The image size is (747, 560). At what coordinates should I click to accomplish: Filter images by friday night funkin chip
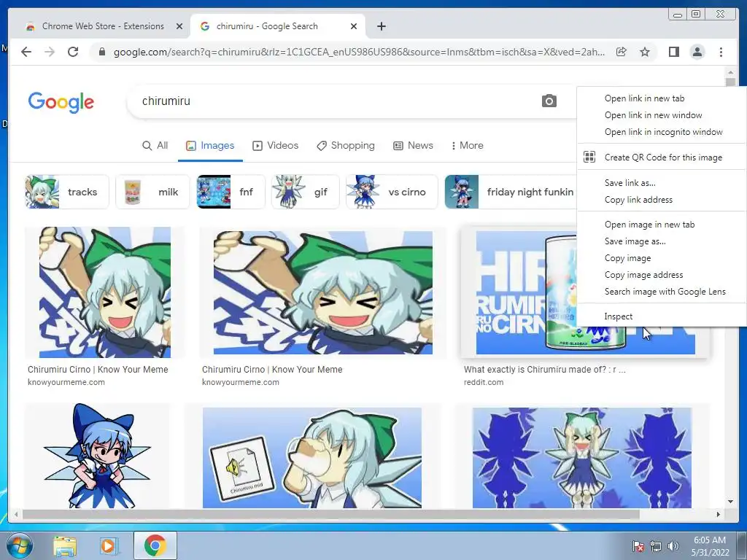click(510, 192)
